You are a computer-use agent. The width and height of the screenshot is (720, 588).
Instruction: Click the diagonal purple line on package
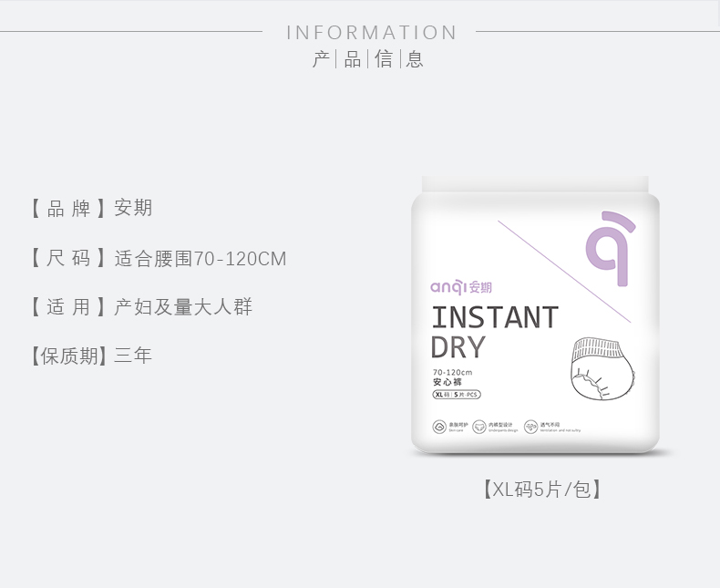click(x=564, y=272)
